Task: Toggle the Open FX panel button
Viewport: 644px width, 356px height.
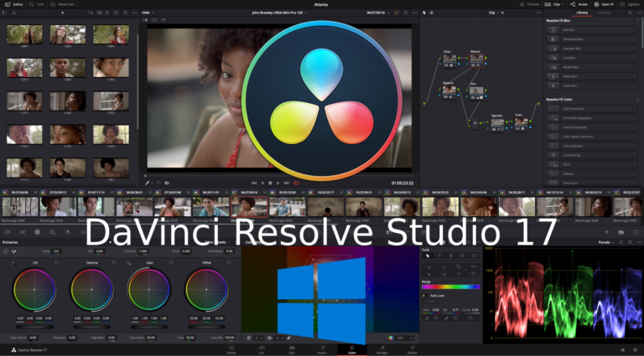Action: pos(604,4)
